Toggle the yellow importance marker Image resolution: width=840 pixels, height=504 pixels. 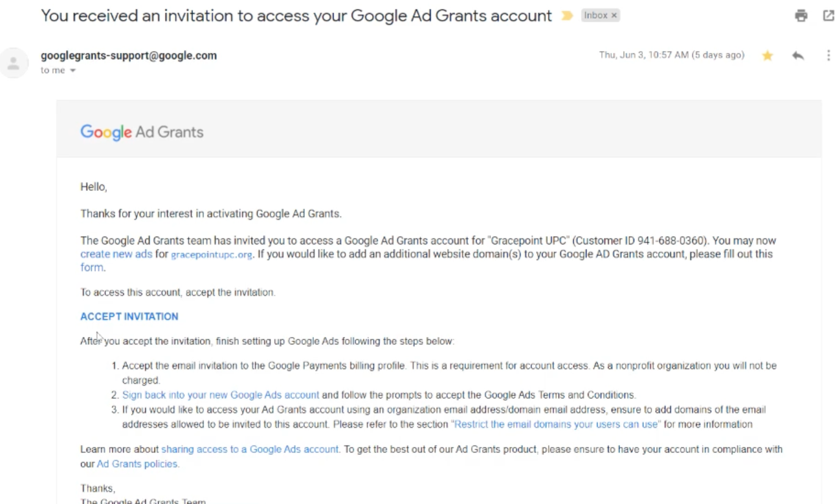(x=567, y=16)
